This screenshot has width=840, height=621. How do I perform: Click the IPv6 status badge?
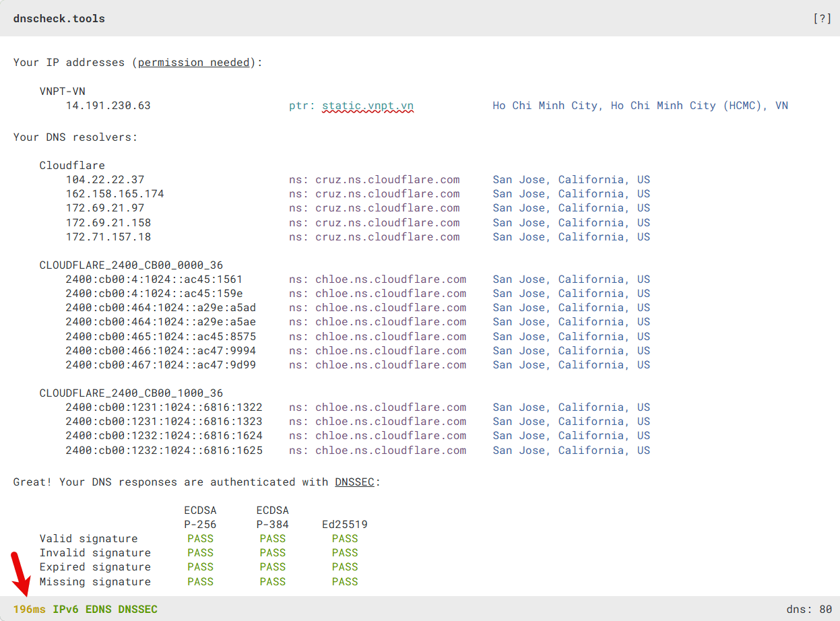pos(65,610)
